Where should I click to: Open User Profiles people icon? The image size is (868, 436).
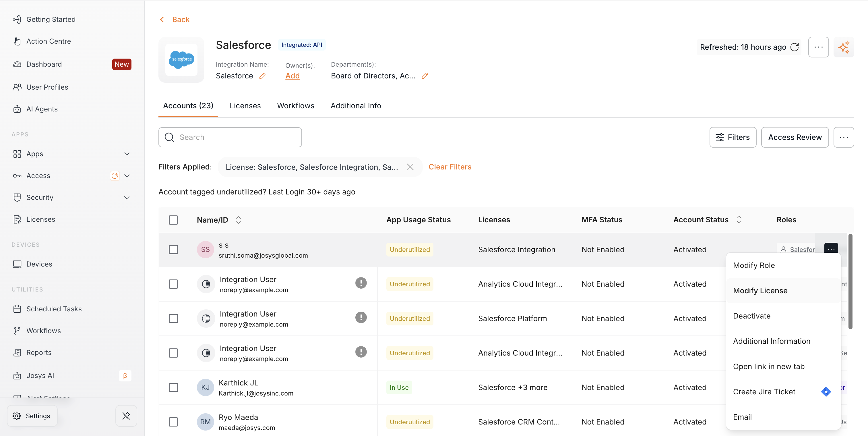(17, 87)
